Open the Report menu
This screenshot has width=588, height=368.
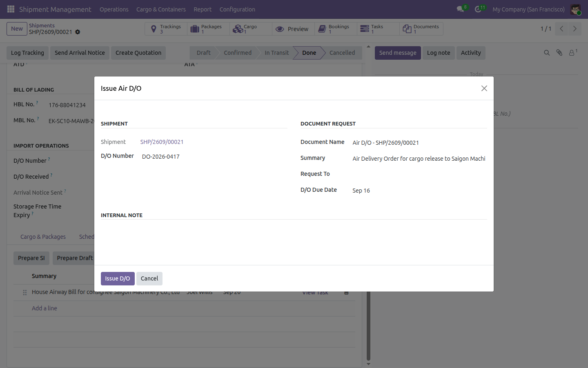click(x=203, y=9)
